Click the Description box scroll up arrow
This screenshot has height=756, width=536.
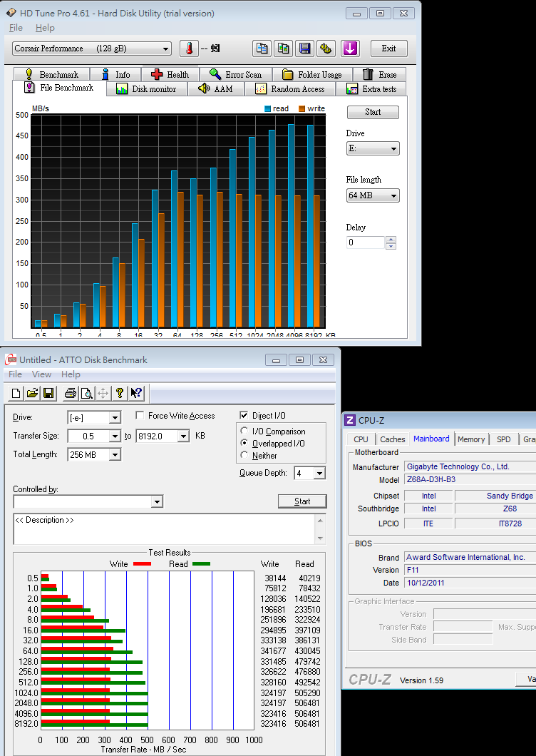321,520
